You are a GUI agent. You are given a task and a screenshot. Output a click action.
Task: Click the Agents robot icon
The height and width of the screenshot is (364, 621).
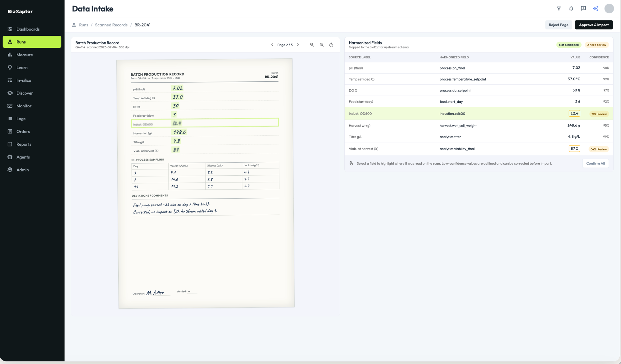tap(10, 157)
